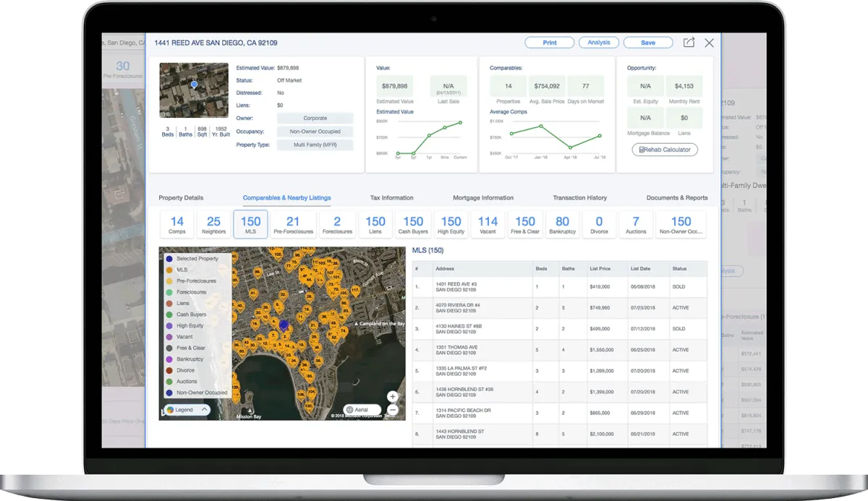Image resolution: width=868 pixels, height=501 pixels.
Task: Click the Print button
Action: 550,43
